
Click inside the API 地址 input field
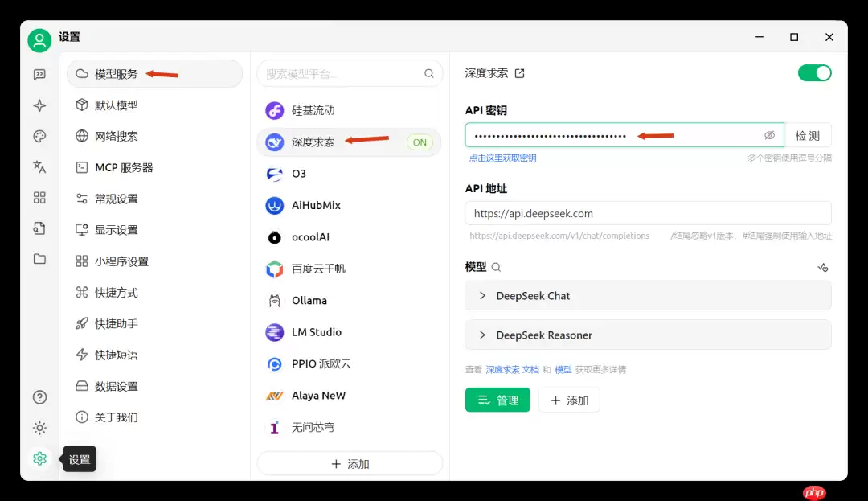(x=648, y=213)
